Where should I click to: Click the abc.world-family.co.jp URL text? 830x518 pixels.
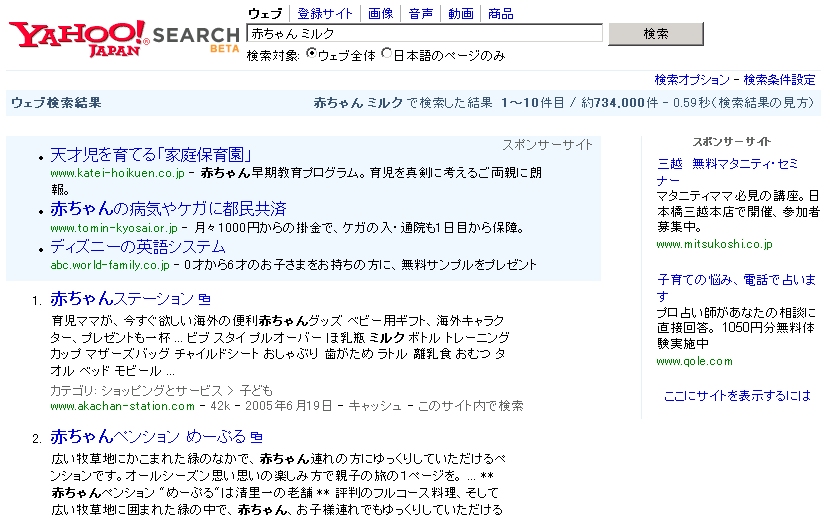click(x=110, y=265)
